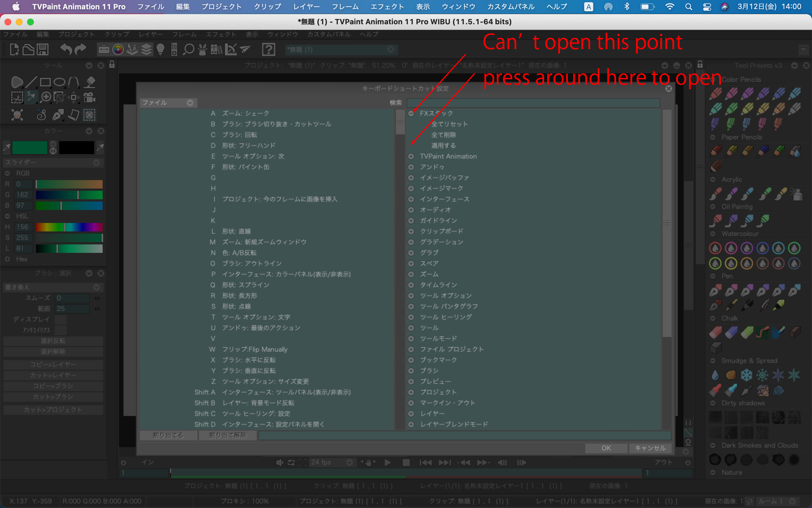Expand the レイヤー category
Viewport: 812px width, 508px height.
(411, 413)
